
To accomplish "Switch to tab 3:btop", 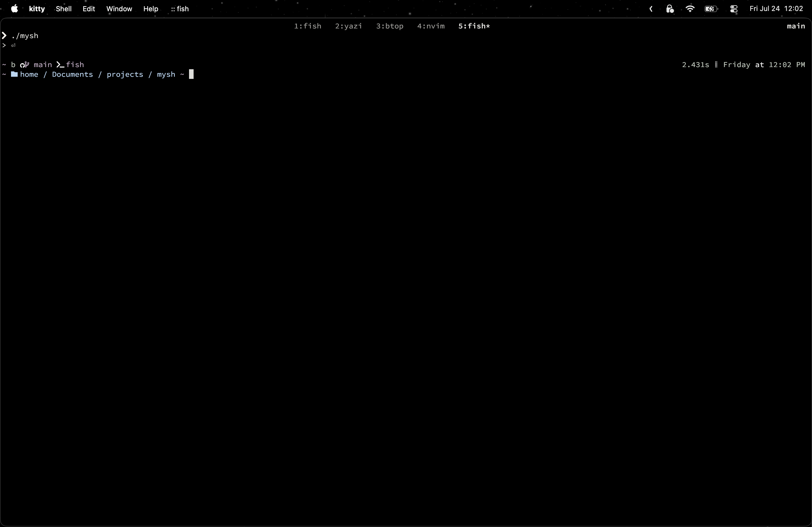I will point(390,26).
